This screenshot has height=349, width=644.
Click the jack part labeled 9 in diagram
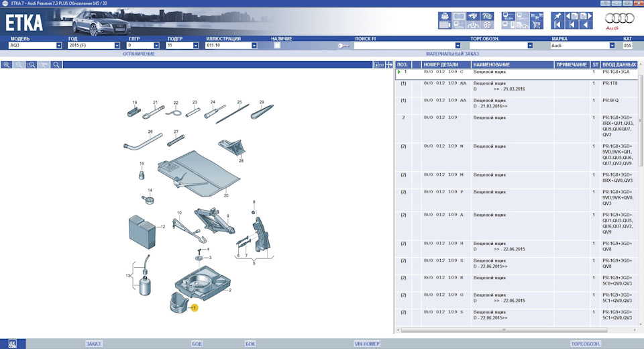click(213, 220)
